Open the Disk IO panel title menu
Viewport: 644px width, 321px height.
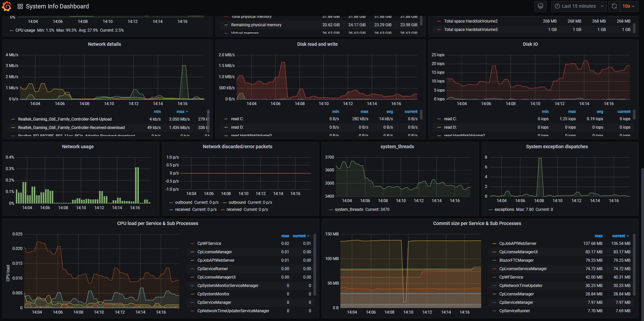530,44
